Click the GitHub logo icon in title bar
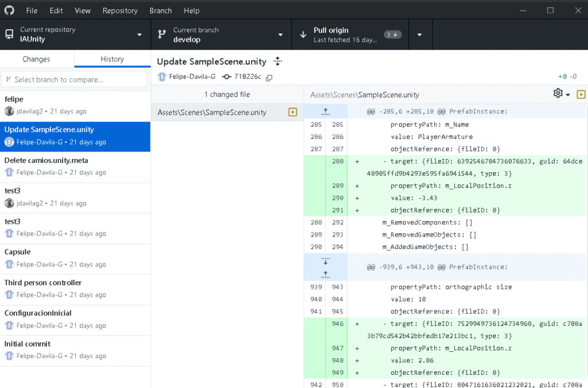The image size is (588, 388). 10,10
